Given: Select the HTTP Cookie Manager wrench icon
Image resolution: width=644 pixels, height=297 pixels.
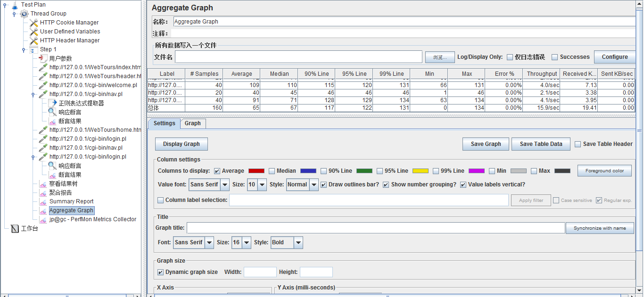Looking at the screenshot, I should click(x=33, y=23).
